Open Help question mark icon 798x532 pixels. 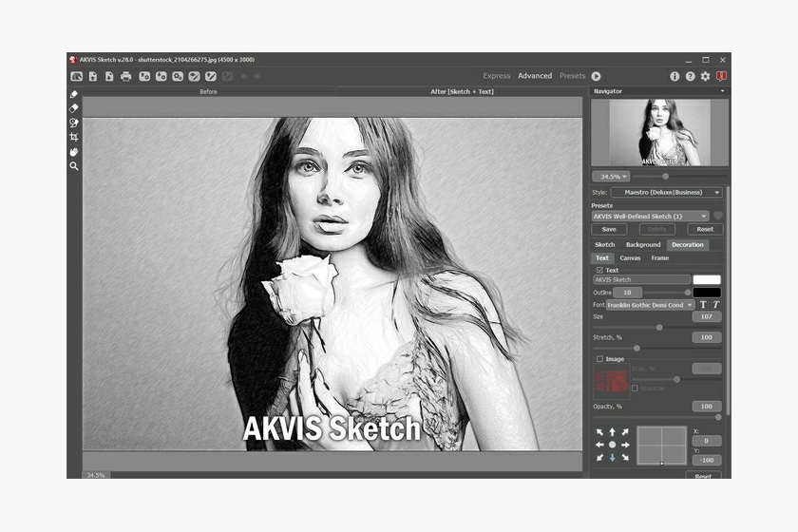(690, 76)
